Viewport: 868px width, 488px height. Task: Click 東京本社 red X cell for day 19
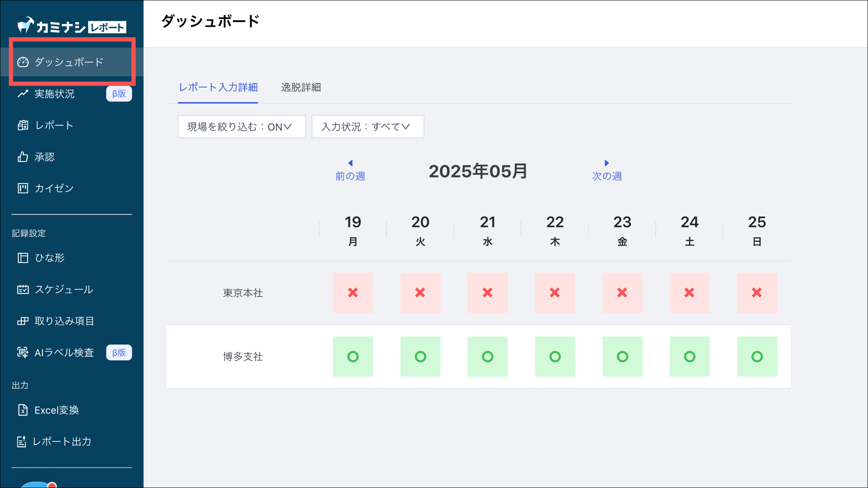point(353,293)
